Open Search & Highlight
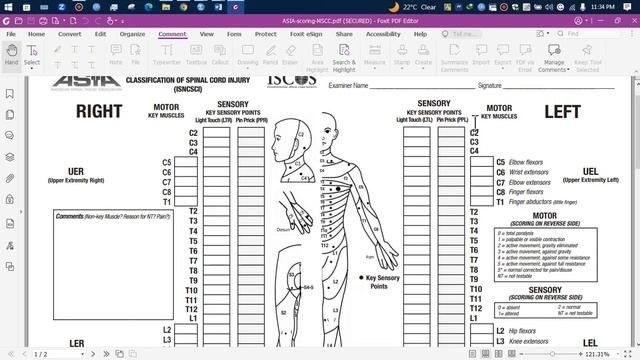This screenshot has width=640, height=360. pyautogui.click(x=344, y=58)
